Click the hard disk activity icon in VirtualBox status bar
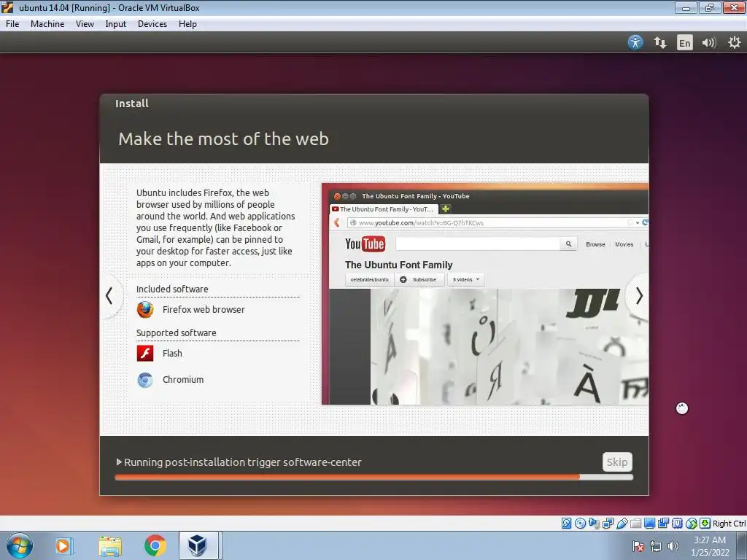 tap(566, 524)
